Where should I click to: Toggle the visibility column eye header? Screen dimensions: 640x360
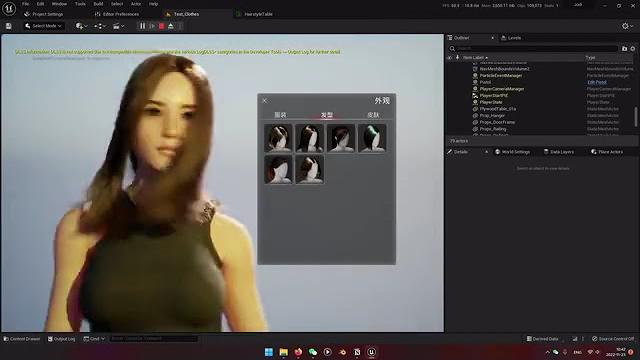click(450, 58)
